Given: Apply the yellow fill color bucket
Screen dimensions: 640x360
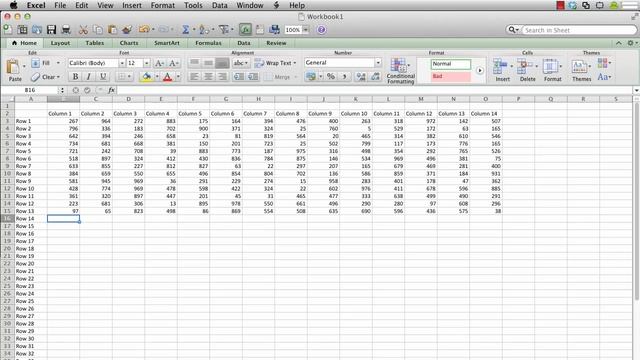Looking at the screenshot, I should [x=147, y=76].
